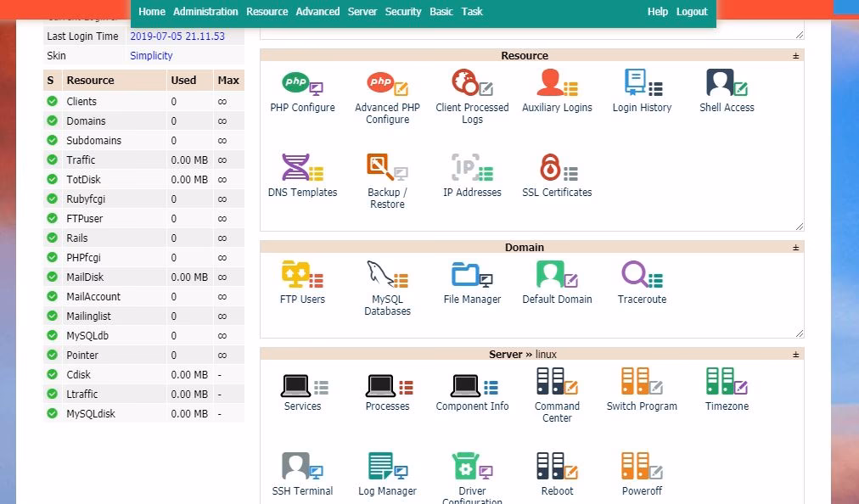Open DNS Templates
Image resolution: width=859 pixels, height=504 pixels.
tap(302, 174)
